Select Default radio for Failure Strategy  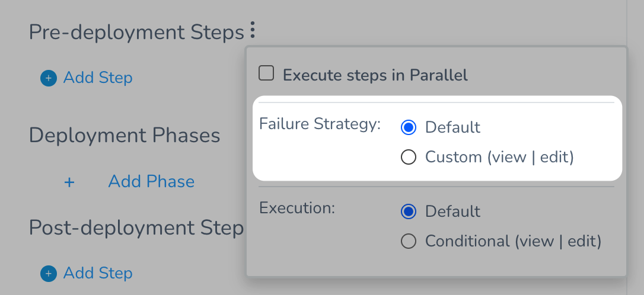408,127
